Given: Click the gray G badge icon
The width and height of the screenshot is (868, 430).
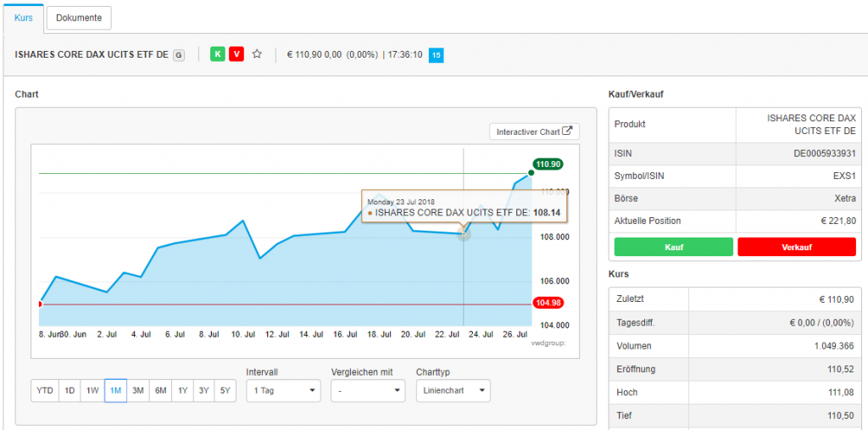Looking at the screenshot, I should point(178,54).
